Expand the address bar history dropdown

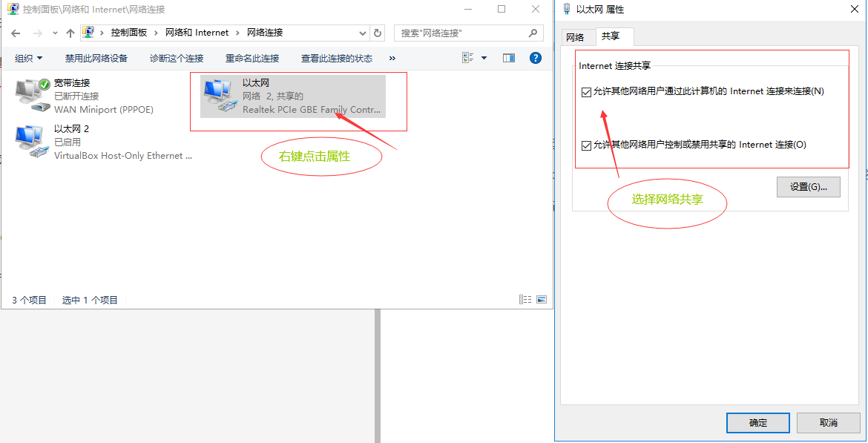363,33
